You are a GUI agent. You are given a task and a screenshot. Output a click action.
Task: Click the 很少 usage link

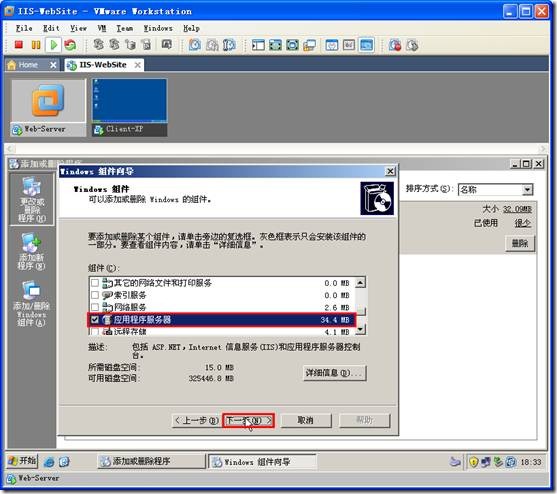522,223
